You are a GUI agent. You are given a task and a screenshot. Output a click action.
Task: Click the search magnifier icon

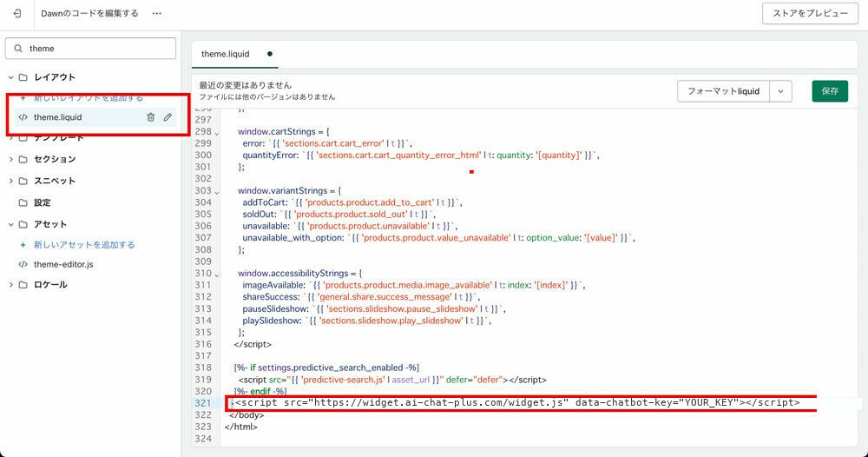tap(19, 48)
